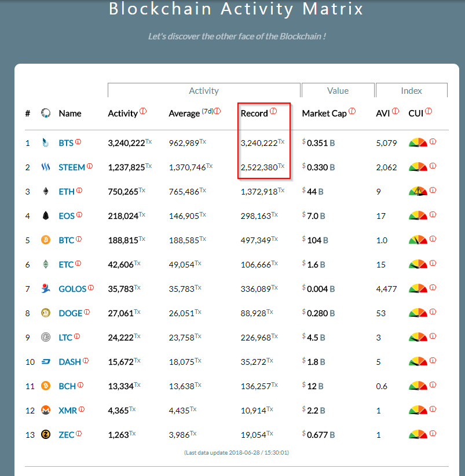Click the green ETC logo icon
465x476 pixels.
click(46, 264)
